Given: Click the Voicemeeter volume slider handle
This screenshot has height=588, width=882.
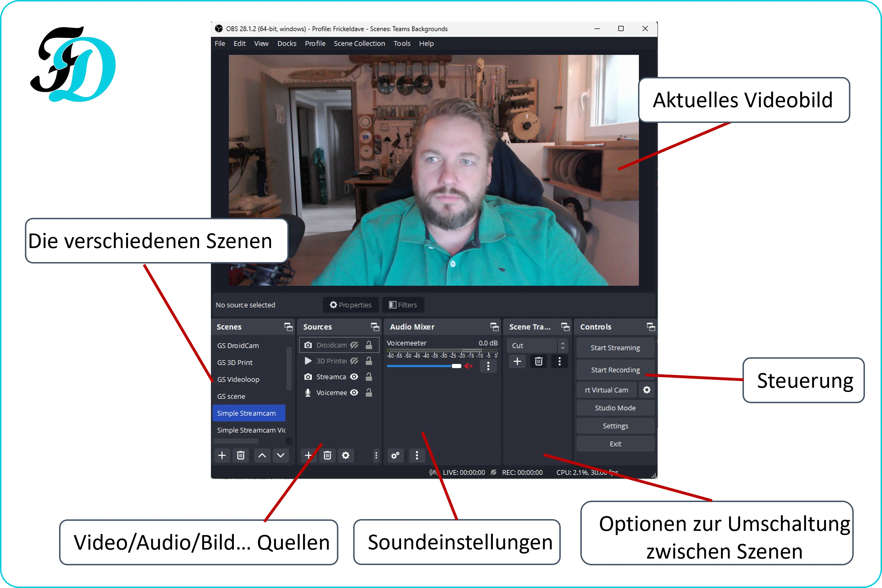Looking at the screenshot, I should [456, 366].
